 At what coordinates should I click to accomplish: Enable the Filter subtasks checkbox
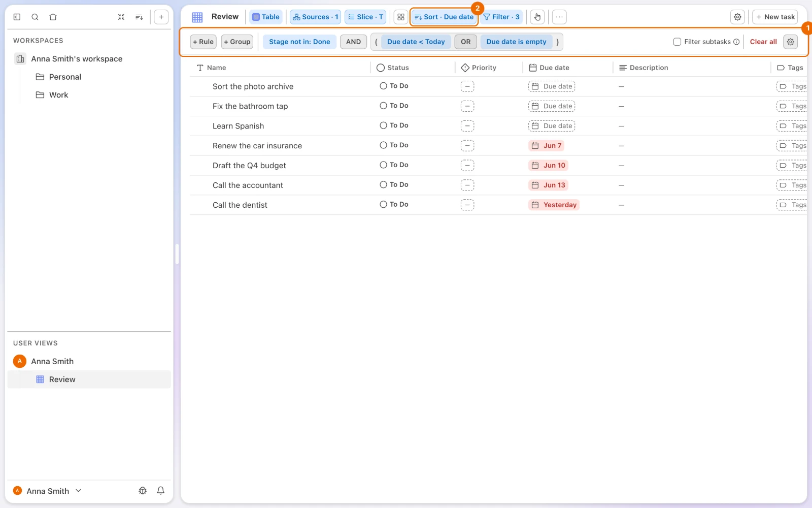677,42
